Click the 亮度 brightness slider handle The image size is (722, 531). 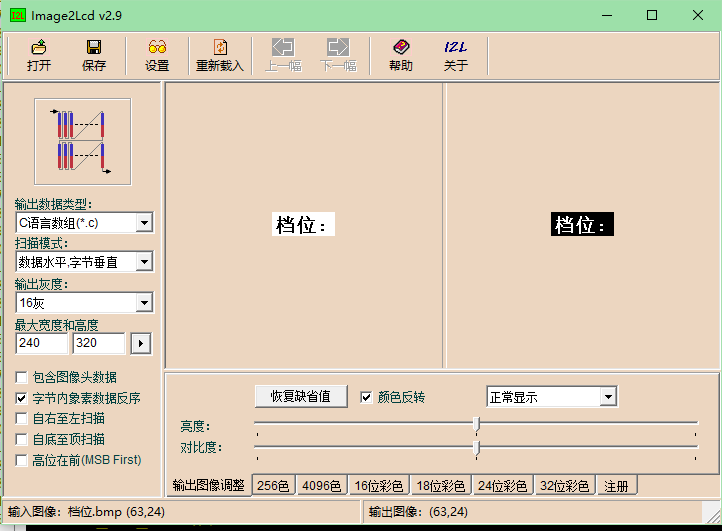pos(477,424)
